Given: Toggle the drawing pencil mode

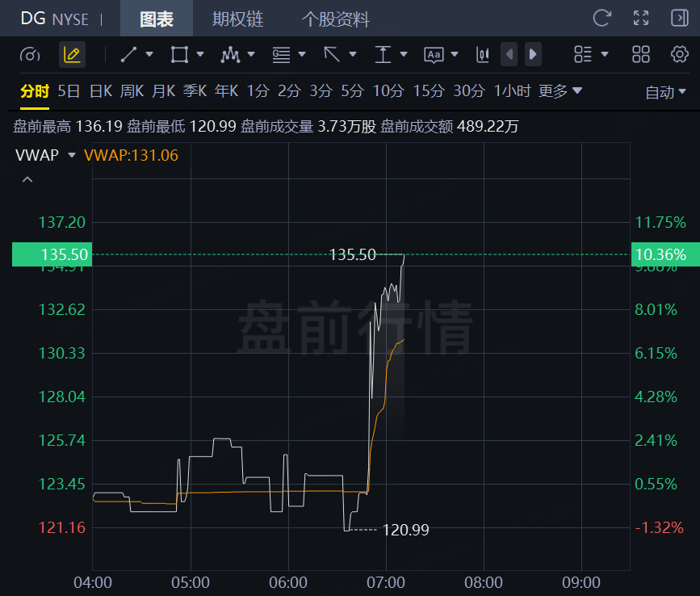Looking at the screenshot, I should tap(72, 54).
